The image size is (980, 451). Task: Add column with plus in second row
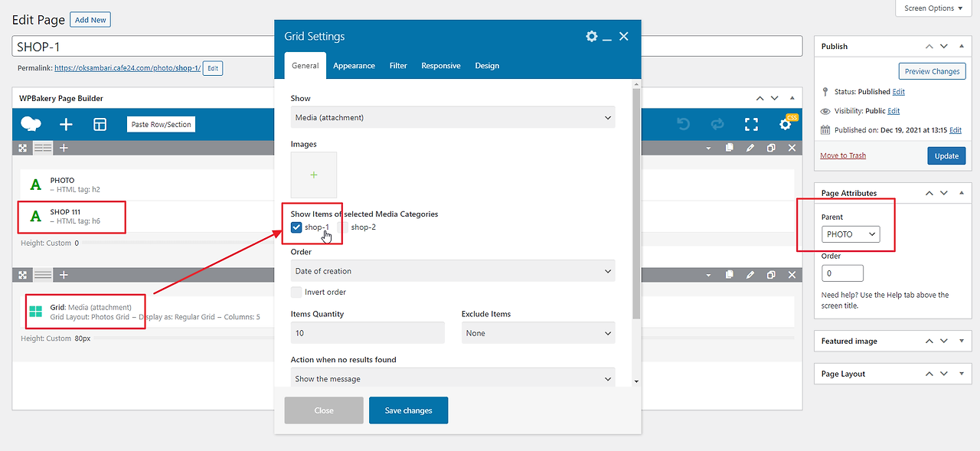click(64, 274)
